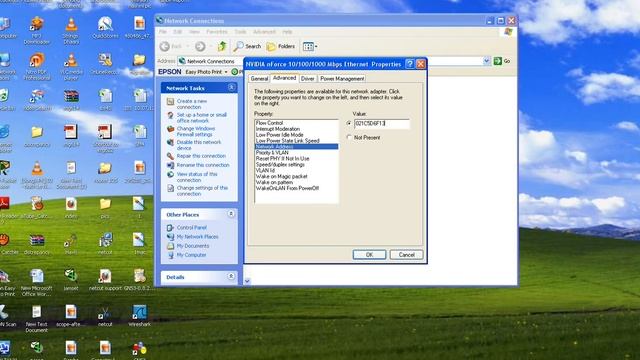Open My Computer link in Other Places
The width and height of the screenshot is (640, 360).
191,255
